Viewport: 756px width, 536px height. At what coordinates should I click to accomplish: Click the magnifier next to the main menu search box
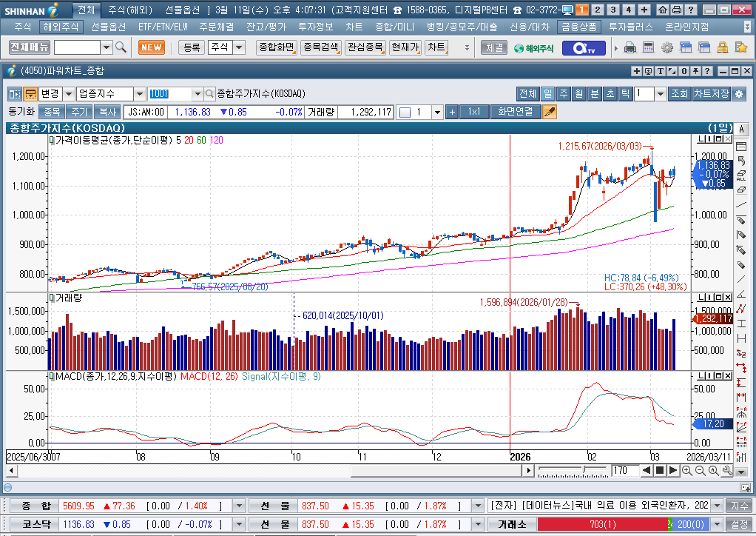tap(121, 47)
